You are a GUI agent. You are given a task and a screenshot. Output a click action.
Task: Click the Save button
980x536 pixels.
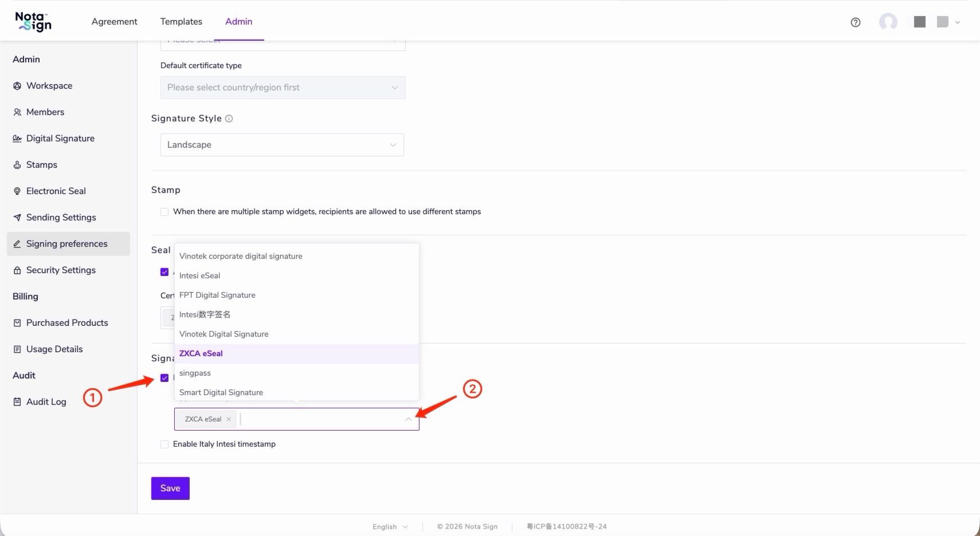[170, 488]
